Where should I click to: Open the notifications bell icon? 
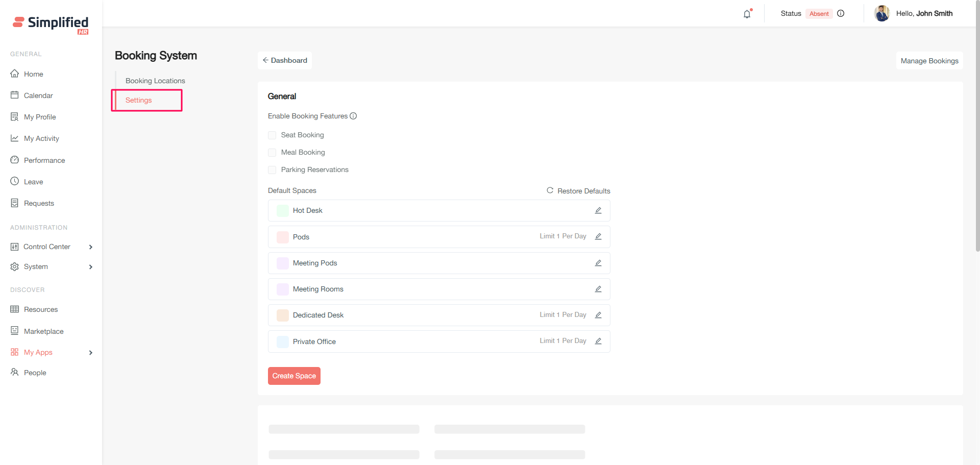[747, 14]
